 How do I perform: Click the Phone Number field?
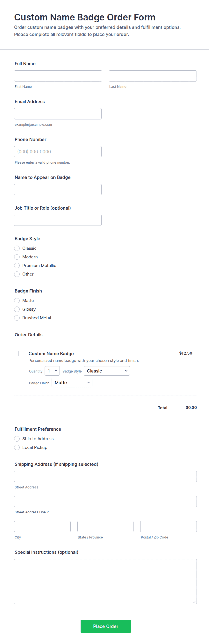point(58,152)
